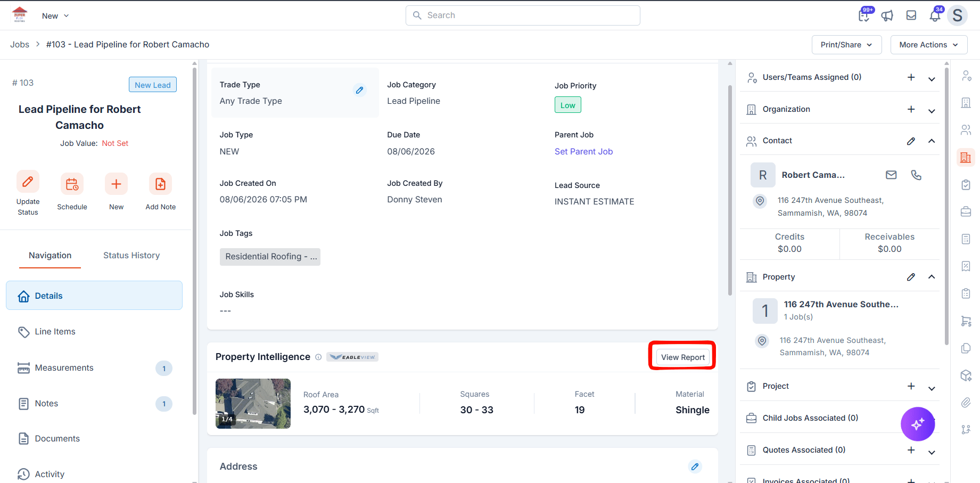The height and width of the screenshot is (483, 980).
Task: Open Details in navigation
Action: [94, 296]
